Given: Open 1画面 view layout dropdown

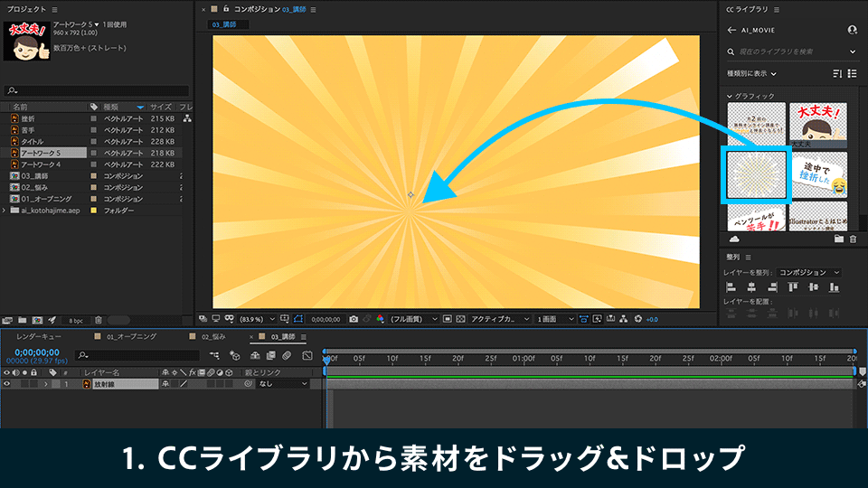Looking at the screenshot, I should (554, 319).
